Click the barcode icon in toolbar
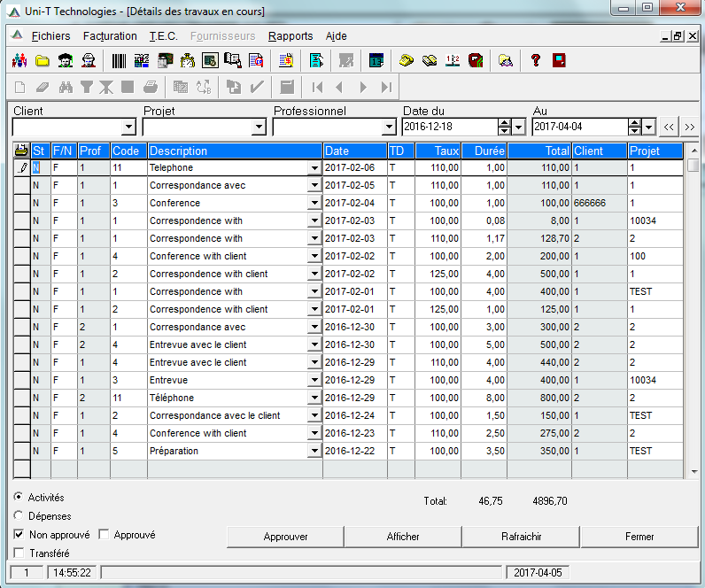This screenshot has height=588, width=705. (118, 60)
